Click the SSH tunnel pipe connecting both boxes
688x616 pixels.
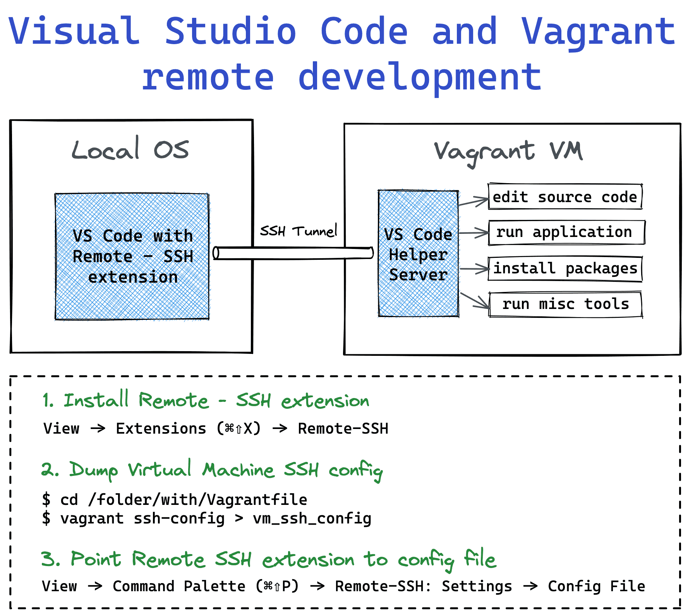click(293, 253)
